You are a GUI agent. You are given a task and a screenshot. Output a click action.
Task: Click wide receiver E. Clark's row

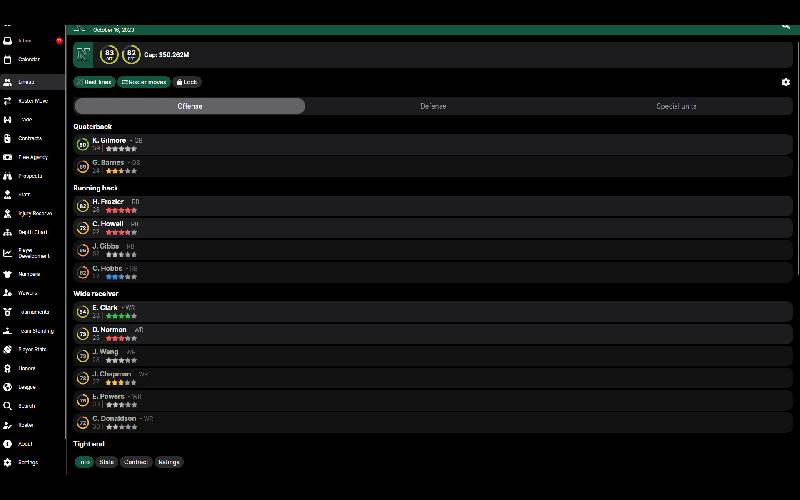(432, 311)
